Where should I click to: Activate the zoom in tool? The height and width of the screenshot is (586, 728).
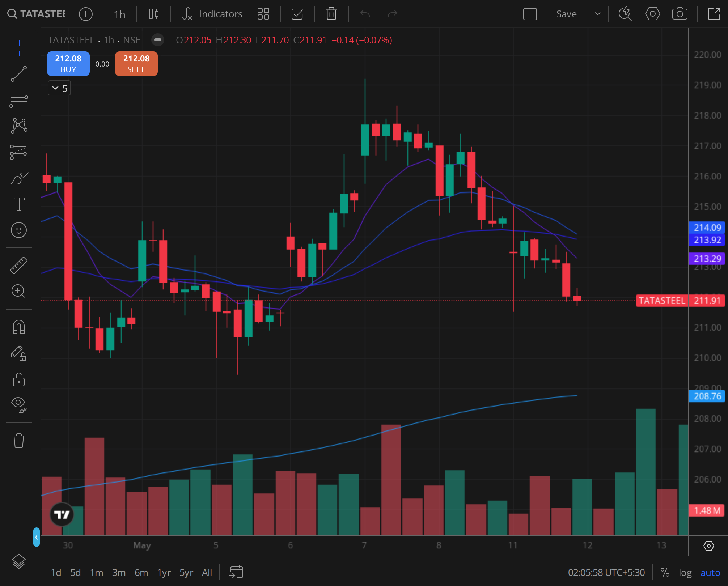[19, 292]
